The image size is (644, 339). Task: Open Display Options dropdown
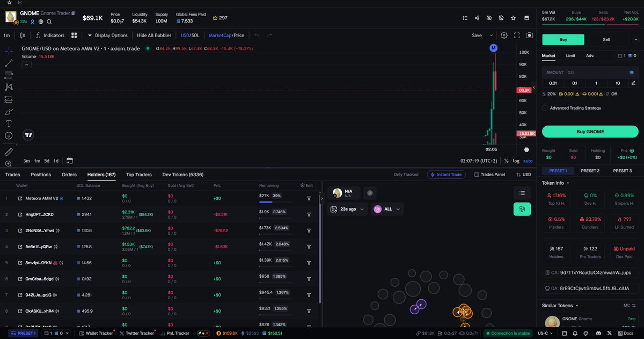click(107, 35)
